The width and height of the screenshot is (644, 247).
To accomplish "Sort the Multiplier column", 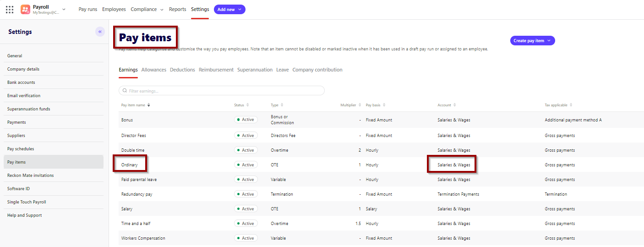I will coord(360,105).
